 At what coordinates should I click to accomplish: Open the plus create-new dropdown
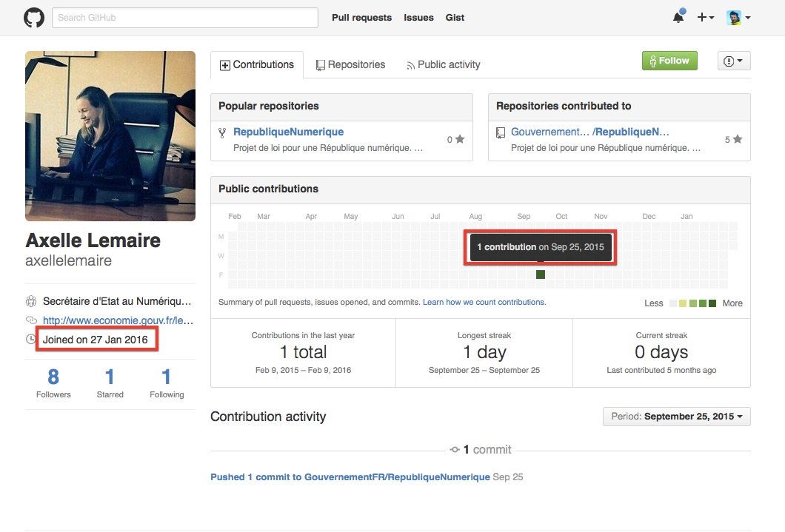705,18
